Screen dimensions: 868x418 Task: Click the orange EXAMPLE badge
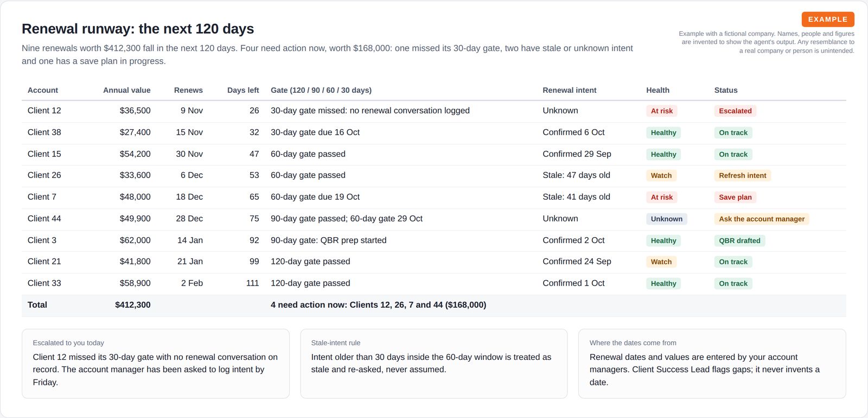(828, 20)
